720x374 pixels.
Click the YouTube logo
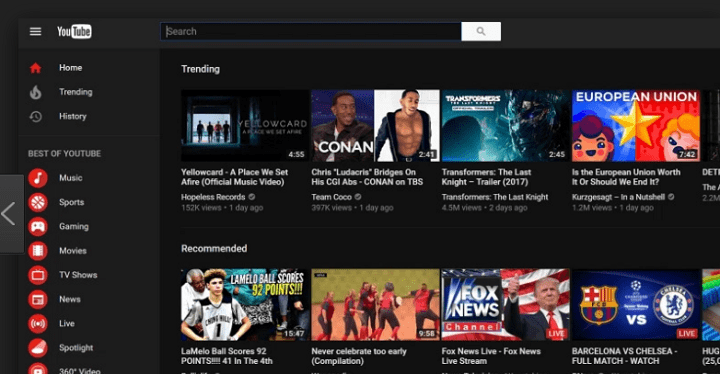[x=74, y=31]
